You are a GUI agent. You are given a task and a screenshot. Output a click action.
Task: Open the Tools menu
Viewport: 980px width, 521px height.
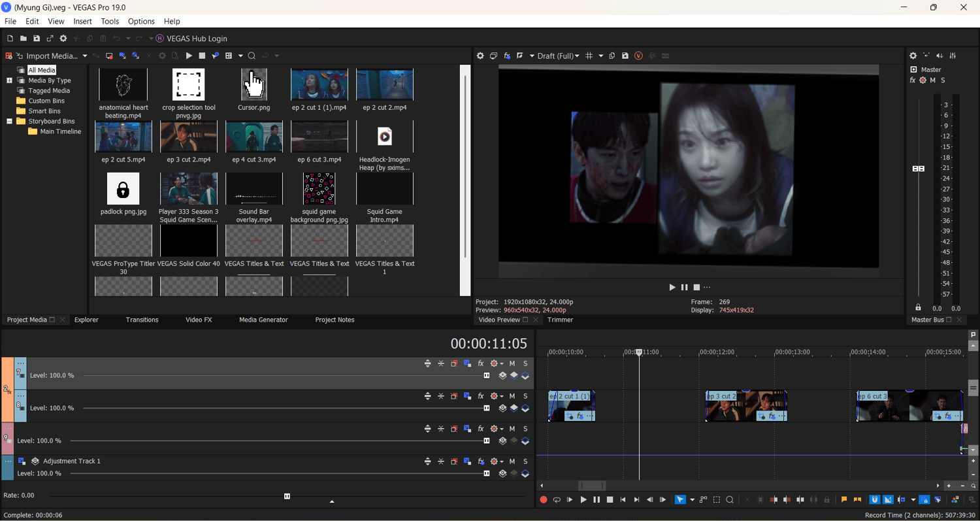(110, 22)
